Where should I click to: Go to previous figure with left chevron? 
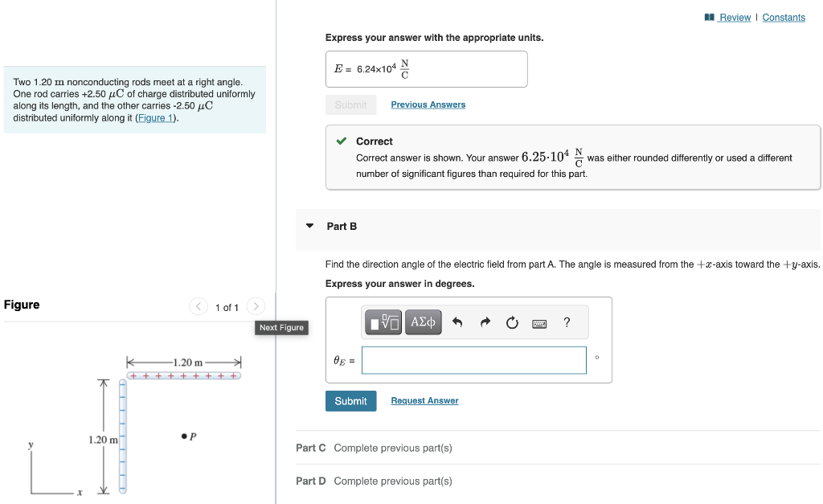(x=199, y=306)
